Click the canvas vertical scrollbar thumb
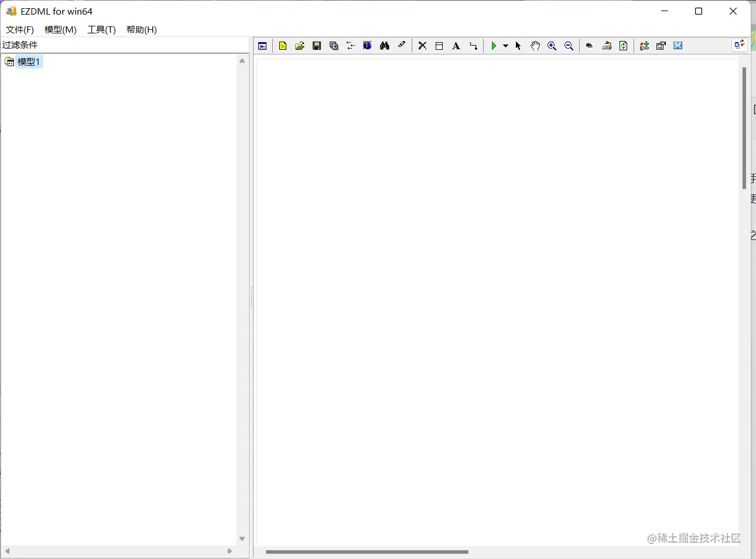Screen dimensions: 756x559 click(744, 128)
